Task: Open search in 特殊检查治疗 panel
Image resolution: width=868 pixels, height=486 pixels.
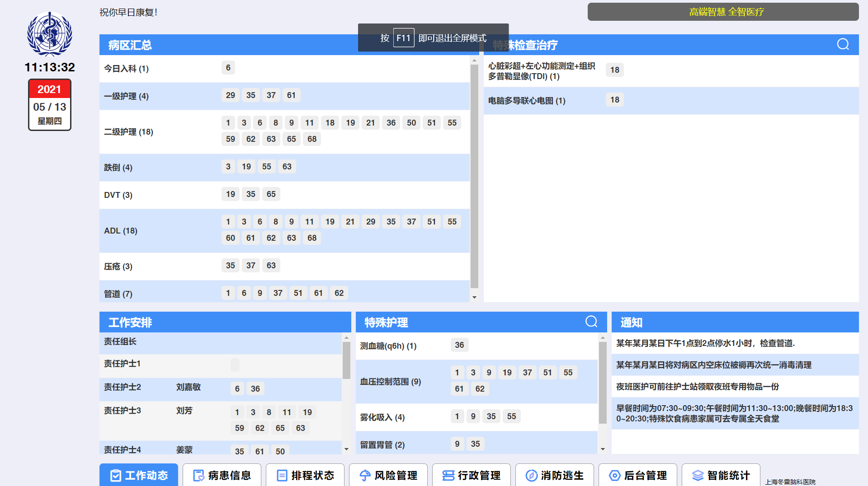Action: tap(843, 44)
